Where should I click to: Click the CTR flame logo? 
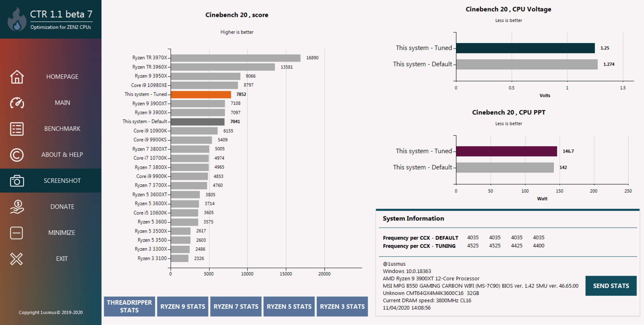click(17, 19)
